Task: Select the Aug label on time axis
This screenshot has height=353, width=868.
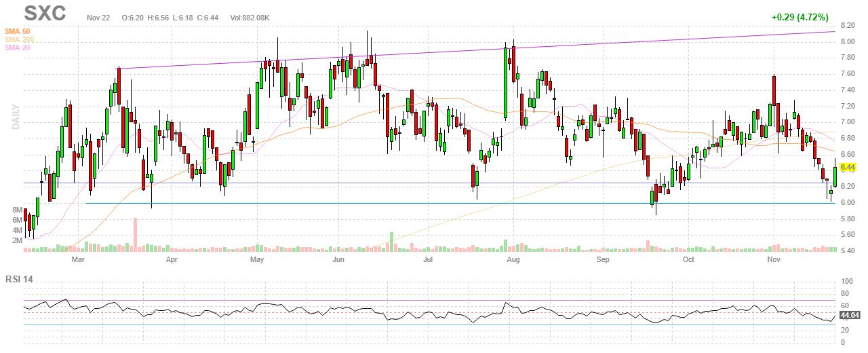Action: tap(513, 259)
